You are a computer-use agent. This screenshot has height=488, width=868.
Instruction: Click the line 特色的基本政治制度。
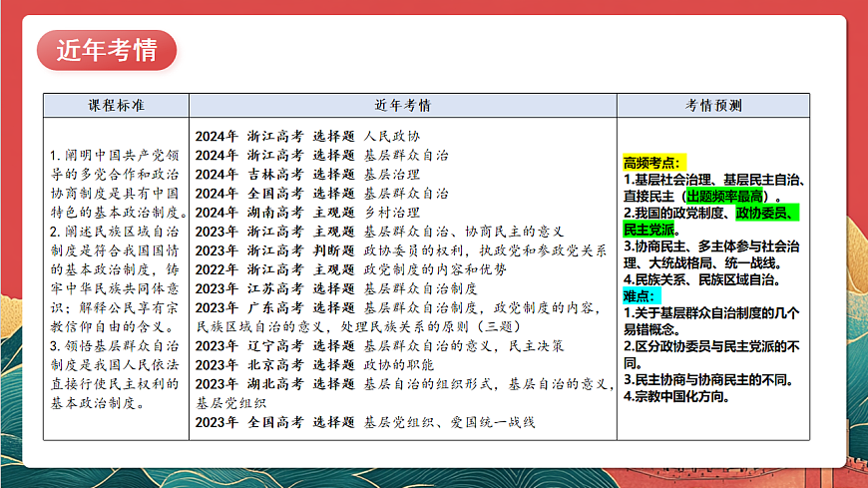click(x=119, y=213)
